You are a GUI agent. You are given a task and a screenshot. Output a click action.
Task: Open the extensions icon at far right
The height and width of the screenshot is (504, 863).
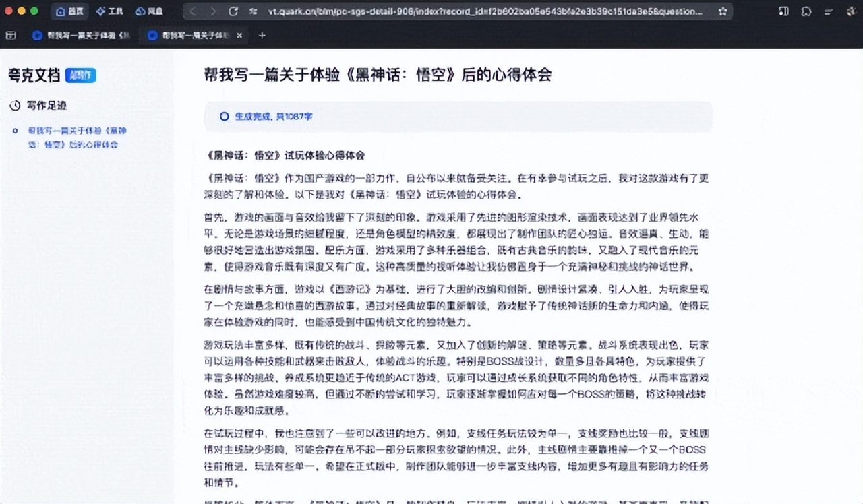point(851,11)
